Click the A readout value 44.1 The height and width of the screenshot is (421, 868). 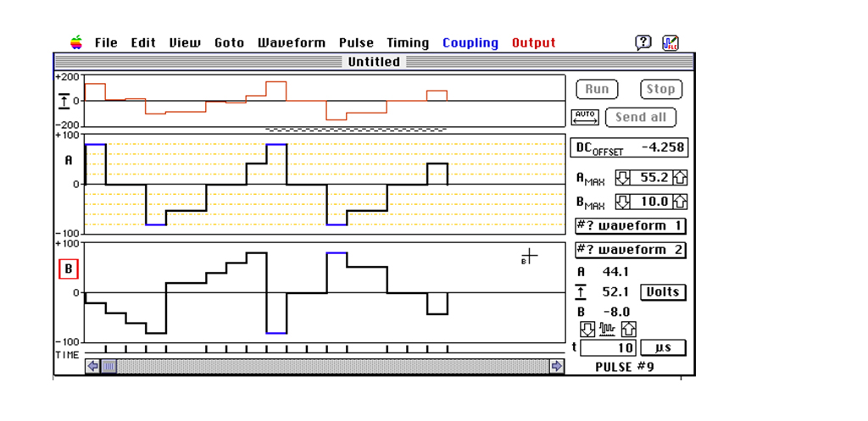point(615,272)
